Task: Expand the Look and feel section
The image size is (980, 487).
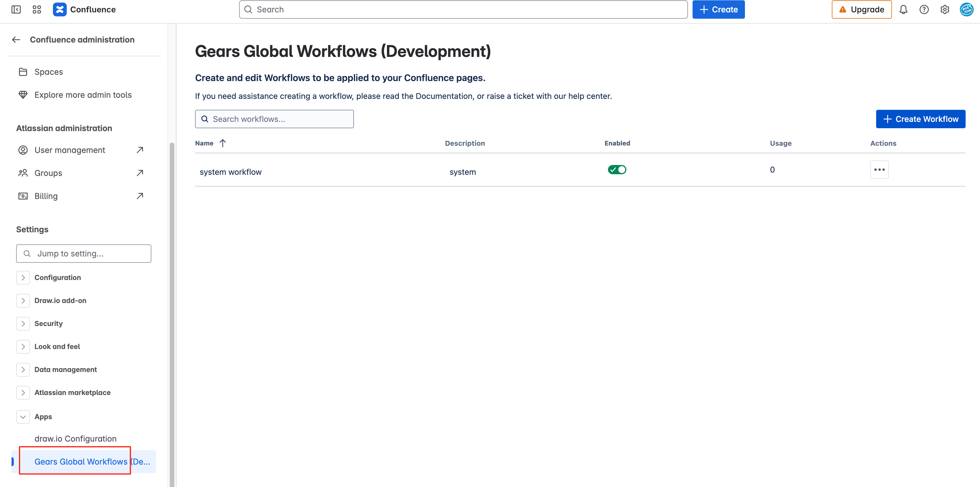Action: [23, 347]
